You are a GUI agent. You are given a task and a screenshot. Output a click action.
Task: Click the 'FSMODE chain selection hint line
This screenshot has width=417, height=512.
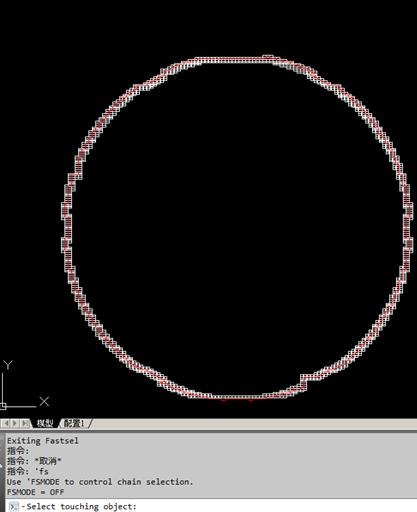point(100,482)
